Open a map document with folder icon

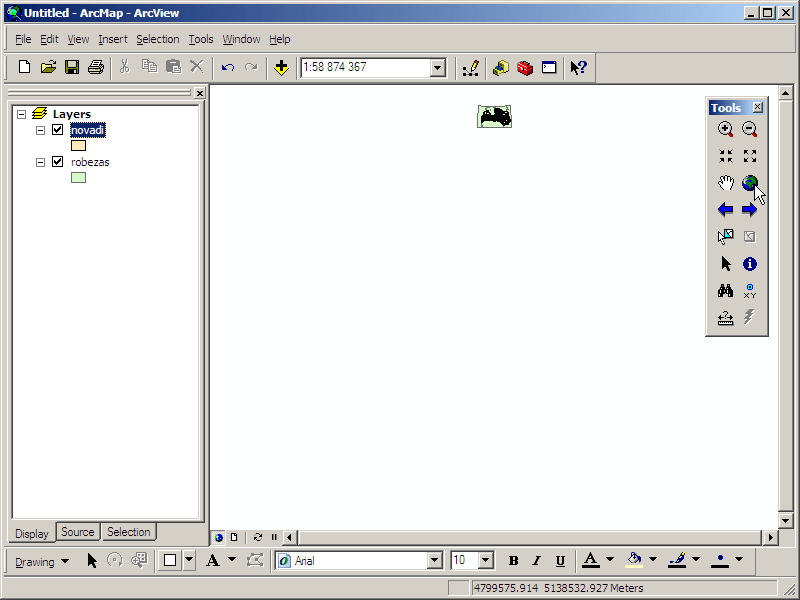click(x=48, y=67)
